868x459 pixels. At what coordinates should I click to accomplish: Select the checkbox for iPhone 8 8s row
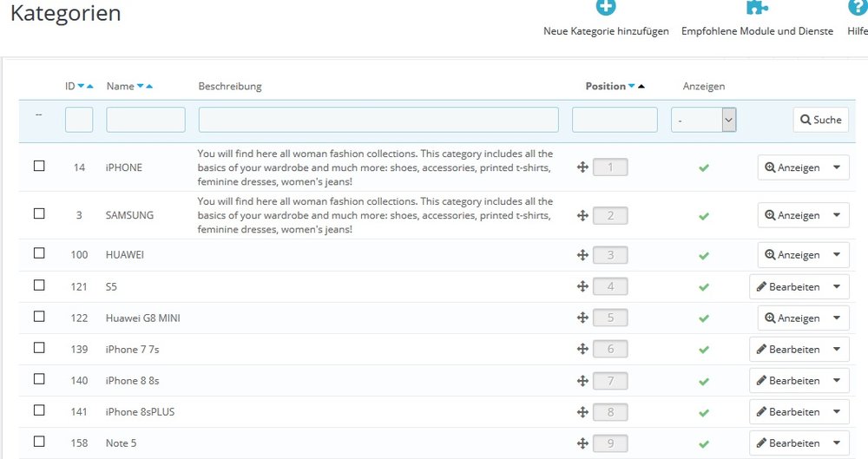[39, 378]
